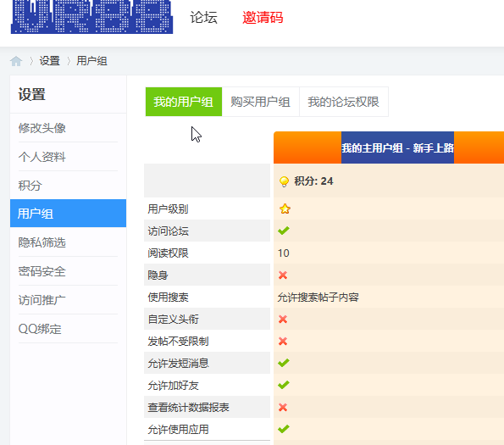
Task: Switch to the 购买用户组 tab
Action: (x=260, y=102)
